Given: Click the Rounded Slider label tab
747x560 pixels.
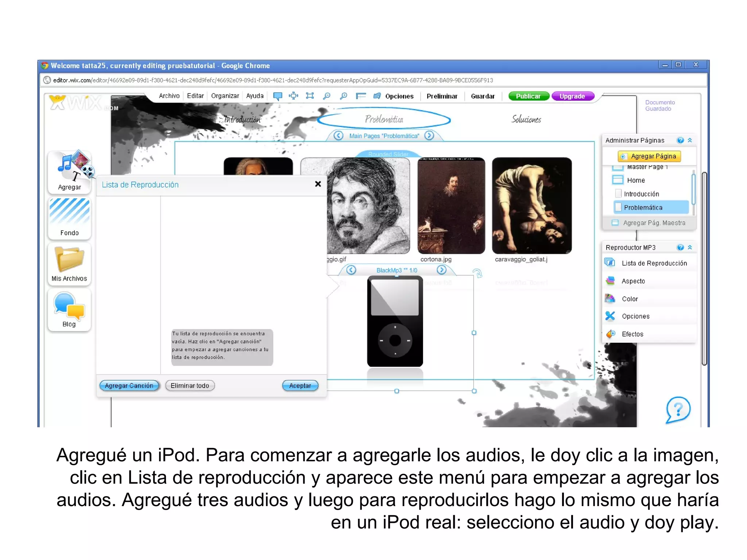Looking at the screenshot, I should (388, 154).
